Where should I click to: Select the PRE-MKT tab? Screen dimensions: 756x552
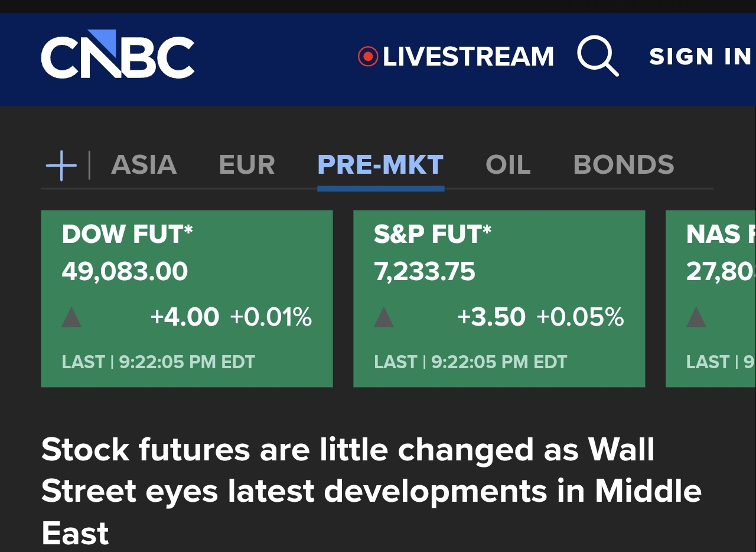coord(380,165)
